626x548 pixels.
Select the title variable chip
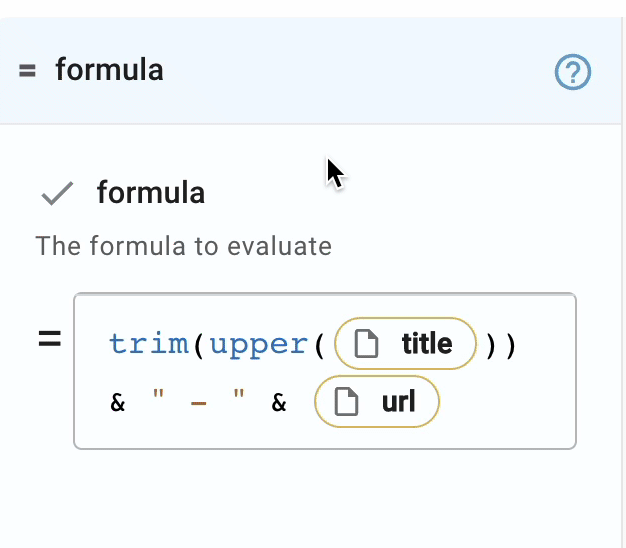click(405, 343)
